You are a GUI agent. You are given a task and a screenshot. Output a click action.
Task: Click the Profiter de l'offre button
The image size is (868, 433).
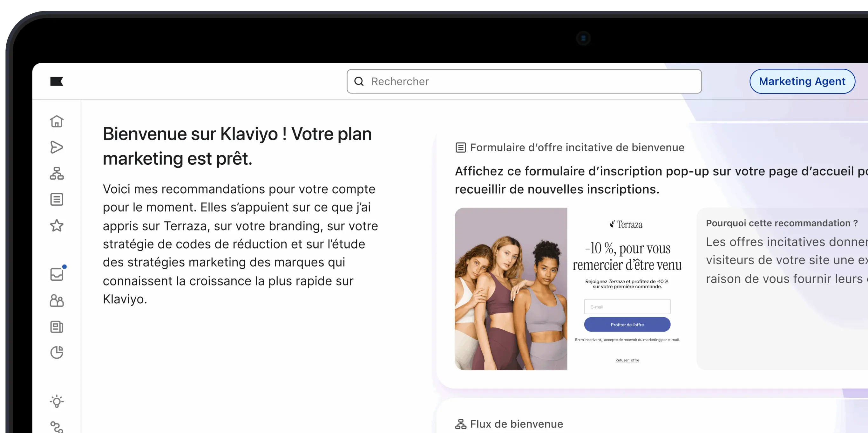pos(627,324)
